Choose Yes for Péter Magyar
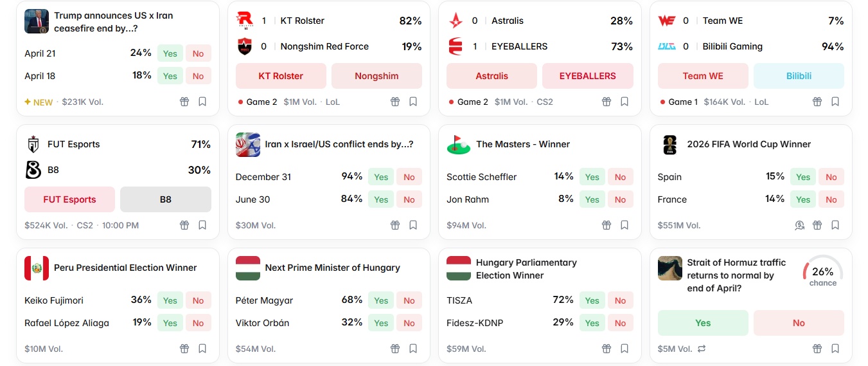 [381, 300]
